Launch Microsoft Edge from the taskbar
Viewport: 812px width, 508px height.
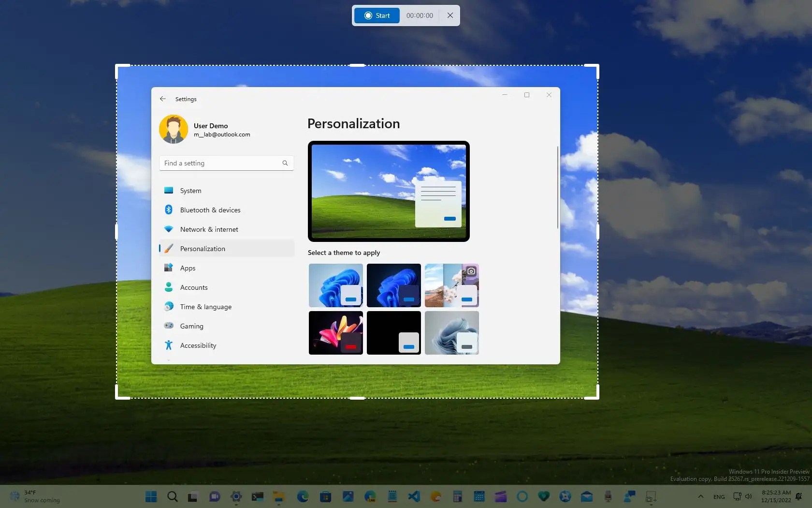(302, 496)
